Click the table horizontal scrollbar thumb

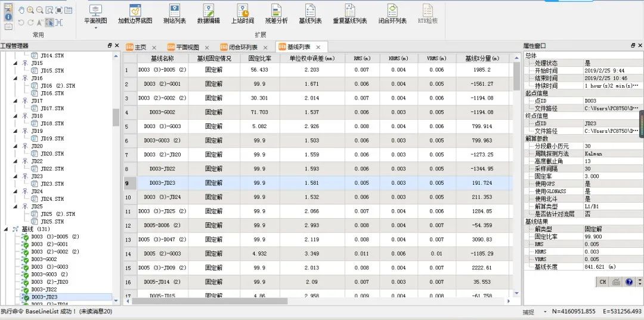pyautogui.click(x=209, y=301)
